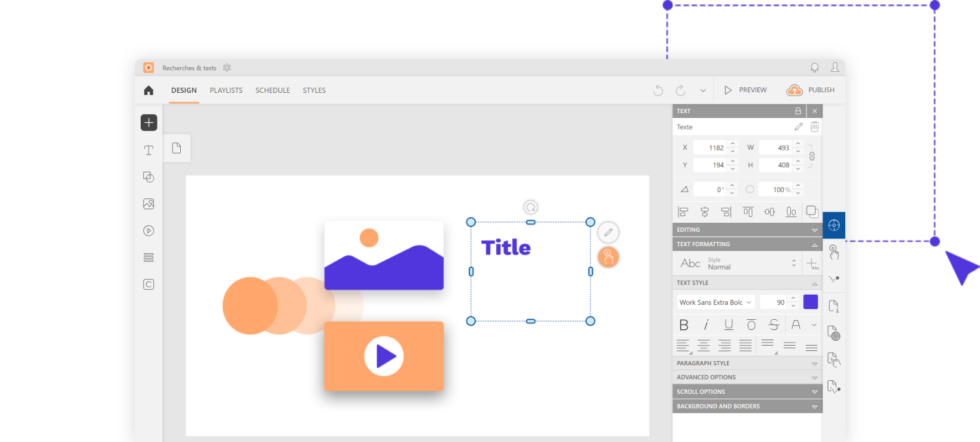Image resolution: width=980 pixels, height=442 pixels.
Task: Toggle underline text formatting
Action: point(729,325)
